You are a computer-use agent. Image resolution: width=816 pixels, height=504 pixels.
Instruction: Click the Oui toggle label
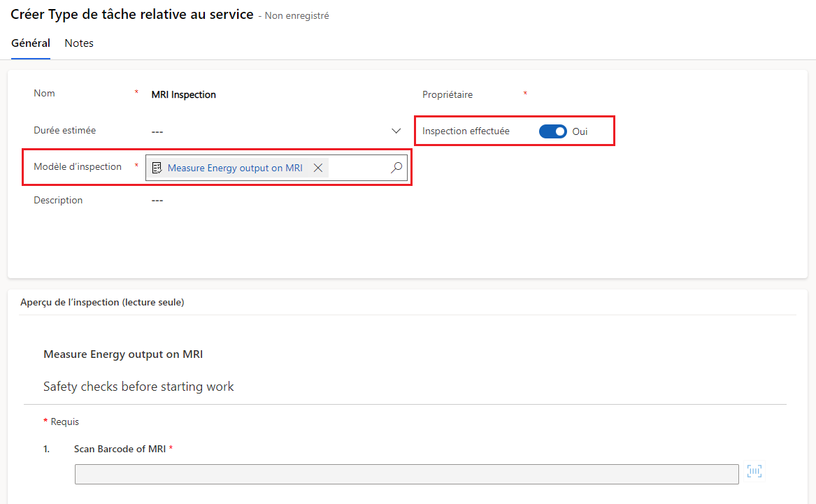coord(580,131)
